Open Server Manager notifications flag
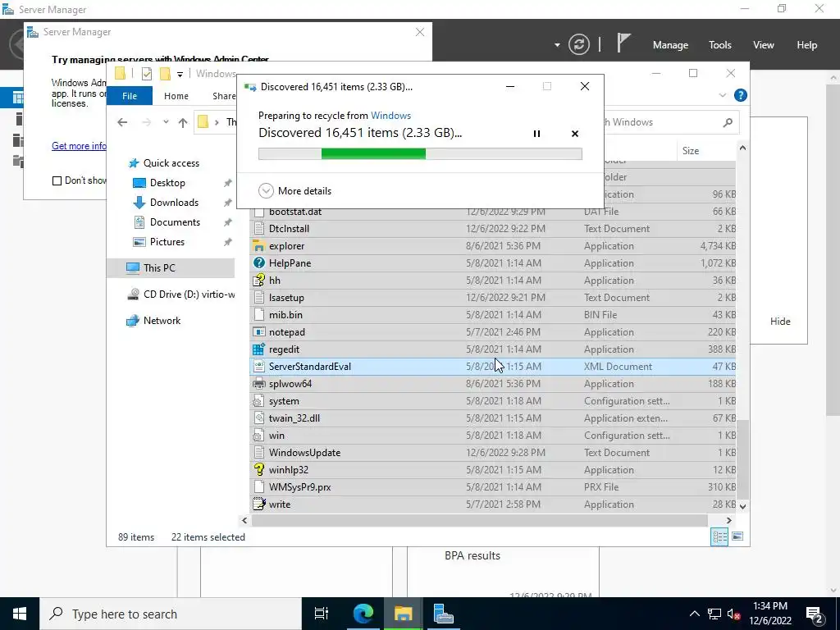The width and height of the screenshot is (840, 630). pyautogui.click(x=623, y=43)
